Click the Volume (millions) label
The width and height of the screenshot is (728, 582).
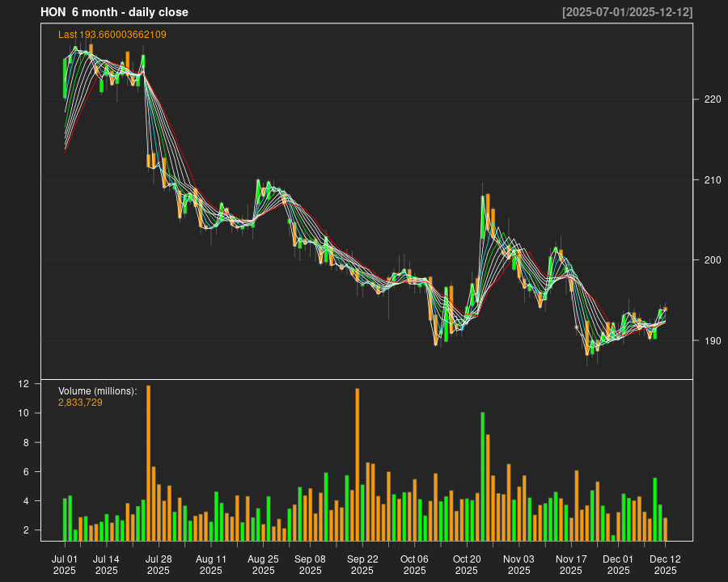[x=98, y=391]
